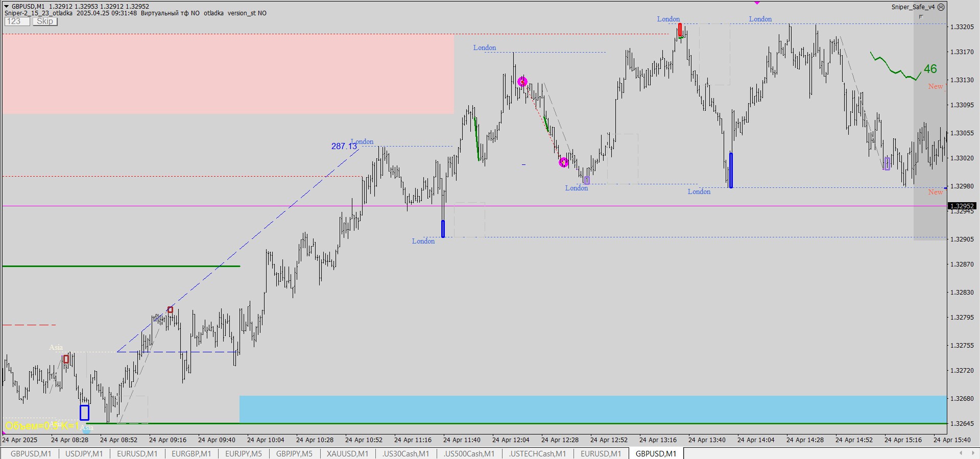Switch to the .US30Cash,M1 tab
Viewport: 980px width, 459px height.
[405, 453]
